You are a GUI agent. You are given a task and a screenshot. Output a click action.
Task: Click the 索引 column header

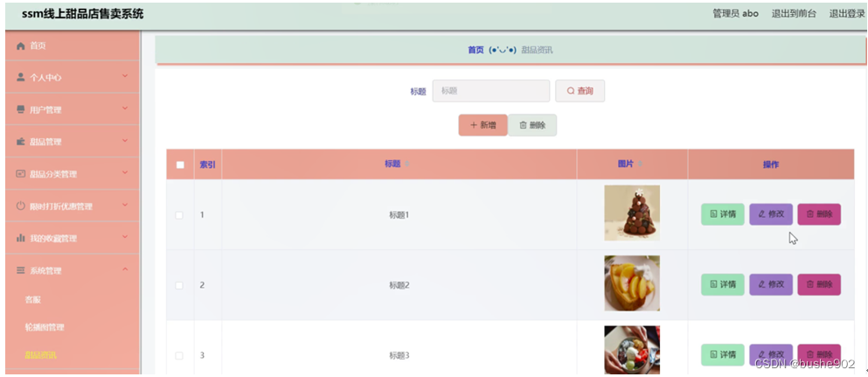(x=207, y=164)
